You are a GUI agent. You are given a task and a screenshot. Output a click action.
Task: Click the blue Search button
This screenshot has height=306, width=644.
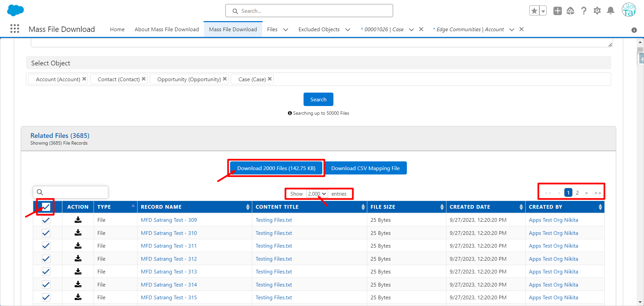(x=318, y=99)
